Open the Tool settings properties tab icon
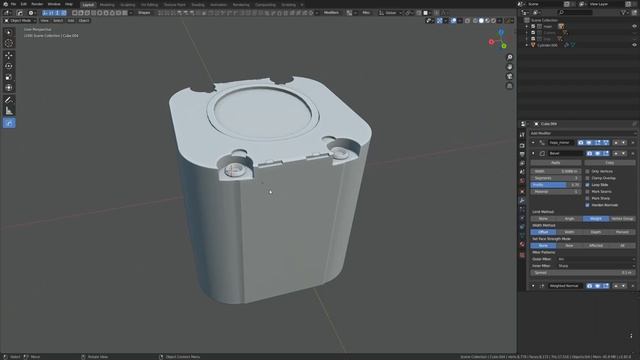640x360 pixels. coord(522,134)
